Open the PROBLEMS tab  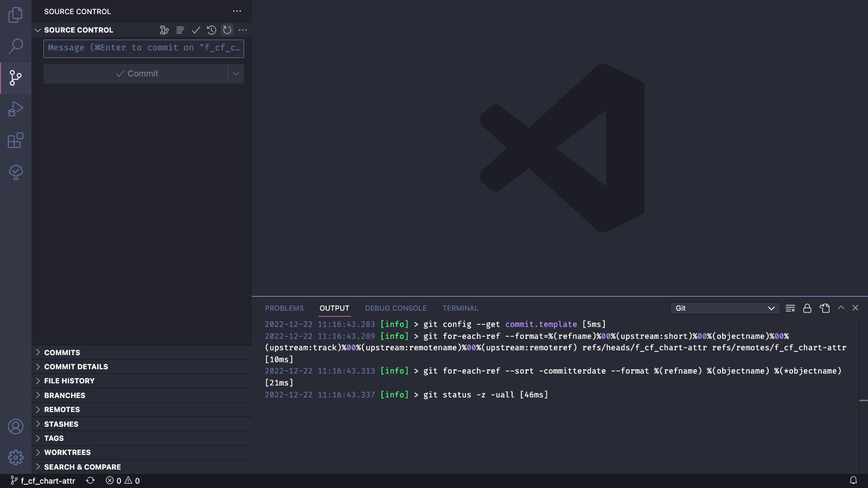pyautogui.click(x=284, y=308)
